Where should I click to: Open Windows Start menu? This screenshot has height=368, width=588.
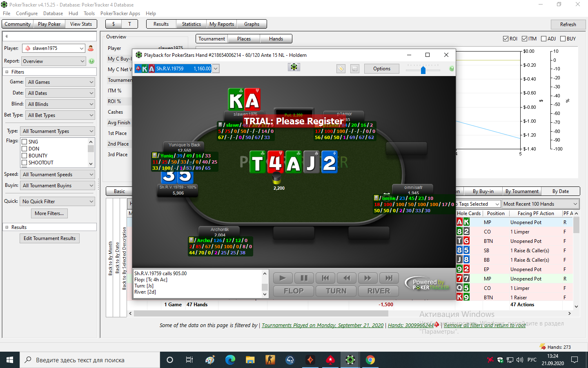click(10, 360)
